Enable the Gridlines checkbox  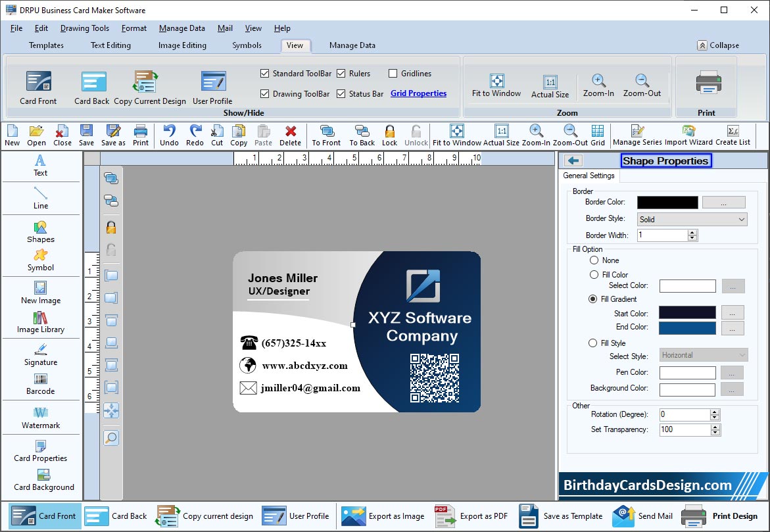point(393,73)
